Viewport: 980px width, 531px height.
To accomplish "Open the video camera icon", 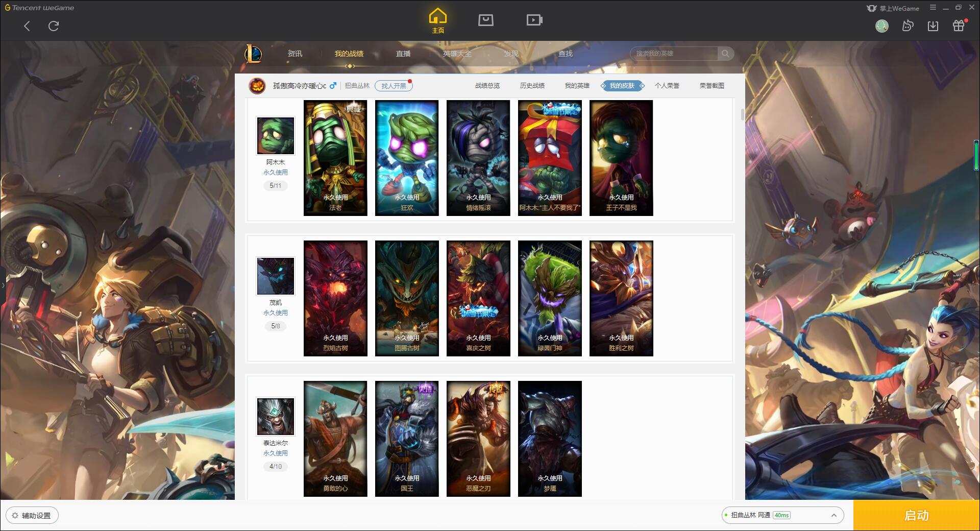I will pyautogui.click(x=534, y=20).
